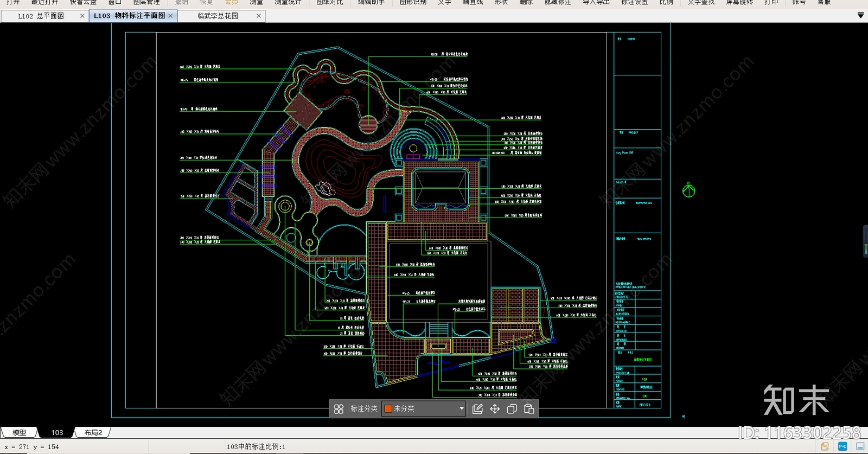This screenshot has width=868, height=454.
Task: Click the blue P-D convert icon
Action: pyautogui.click(x=843, y=446)
